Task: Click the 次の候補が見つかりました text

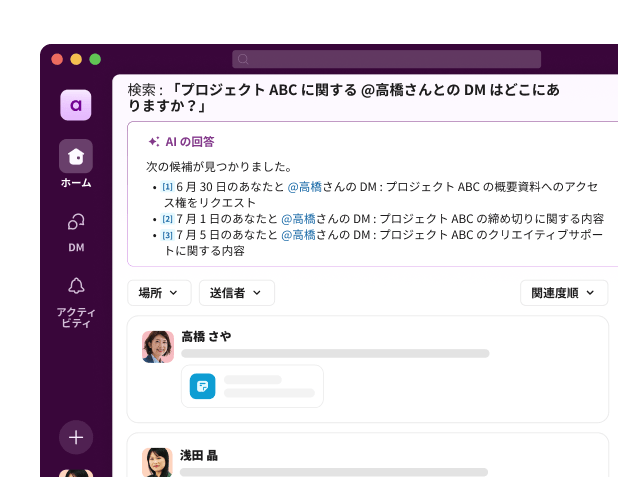Action: tap(219, 167)
